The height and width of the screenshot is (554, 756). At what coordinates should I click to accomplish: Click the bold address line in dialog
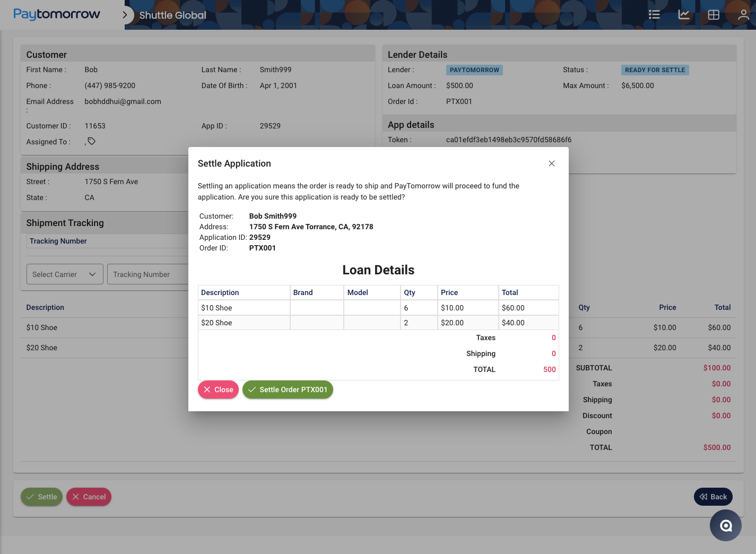pyautogui.click(x=311, y=227)
